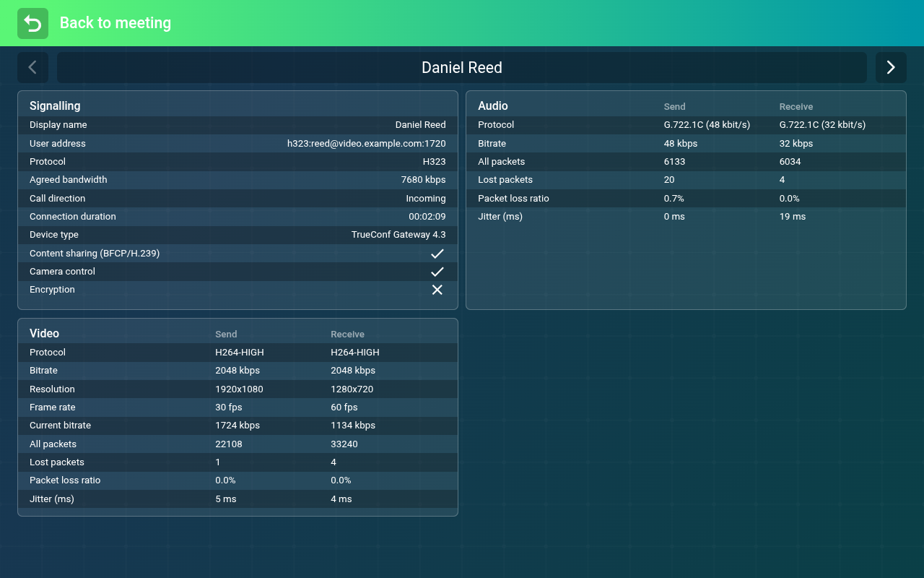The width and height of the screenshot is (924, 578).
Task: Click audio send all packets 6133
Action: 675,162
